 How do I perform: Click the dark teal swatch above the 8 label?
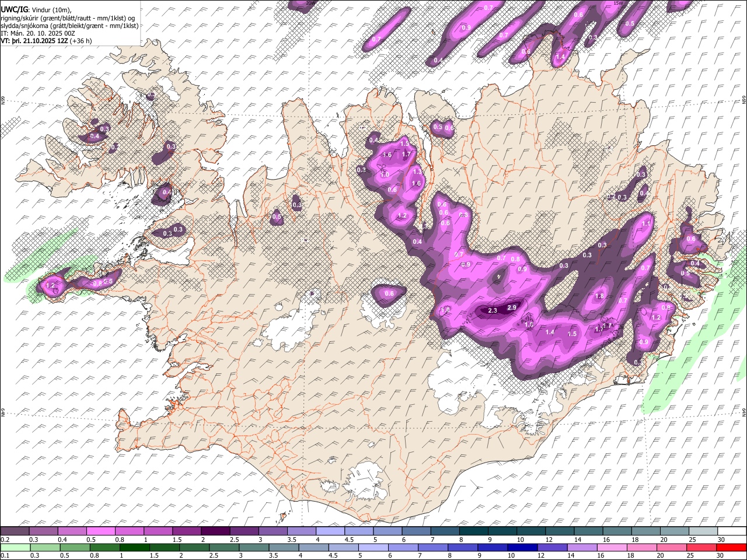pyautogui.click(x=474, y=531)
